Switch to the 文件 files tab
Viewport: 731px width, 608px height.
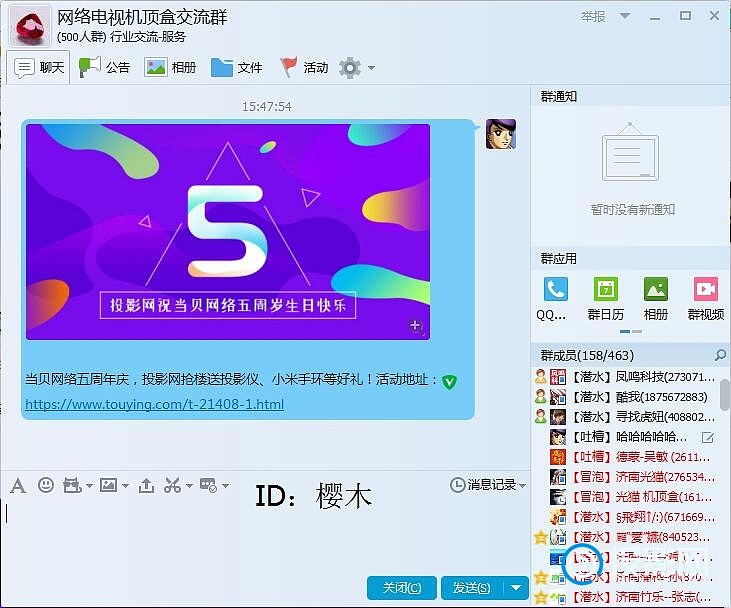point(237,68)
